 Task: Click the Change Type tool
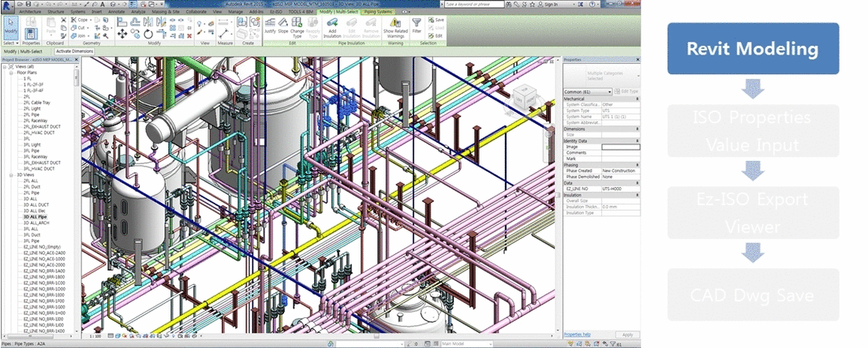297,28
